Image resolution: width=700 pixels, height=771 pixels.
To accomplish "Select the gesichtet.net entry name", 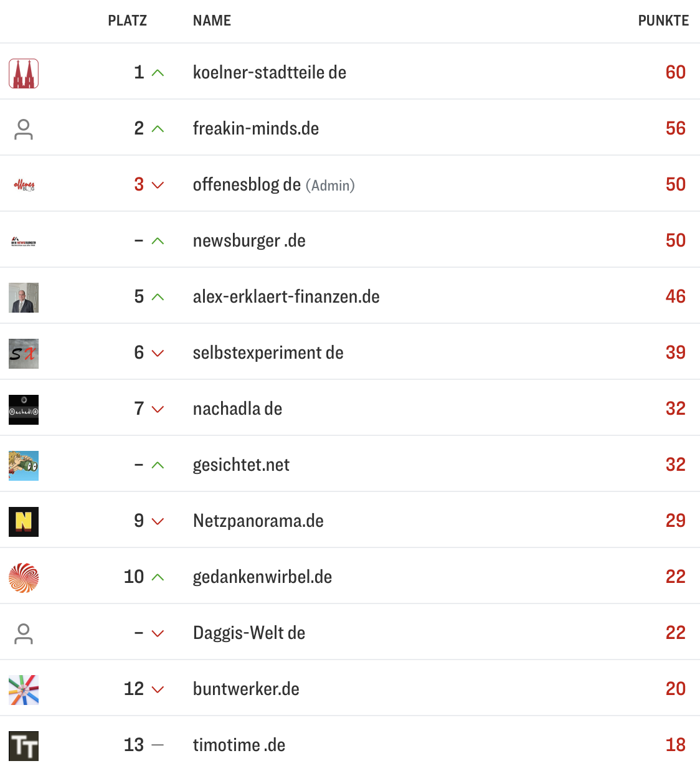I will point(241,465).
